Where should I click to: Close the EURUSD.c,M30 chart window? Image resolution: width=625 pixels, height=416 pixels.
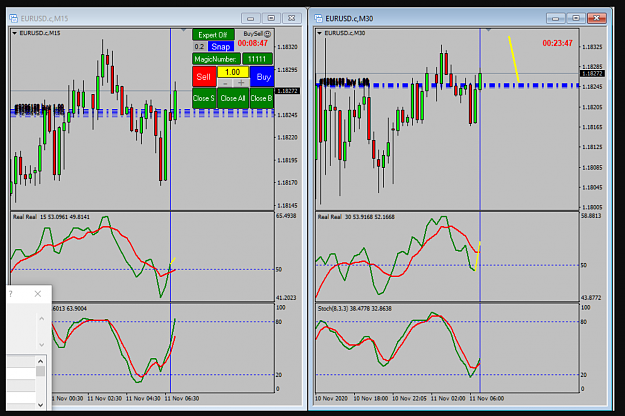(x=597, y=18)
